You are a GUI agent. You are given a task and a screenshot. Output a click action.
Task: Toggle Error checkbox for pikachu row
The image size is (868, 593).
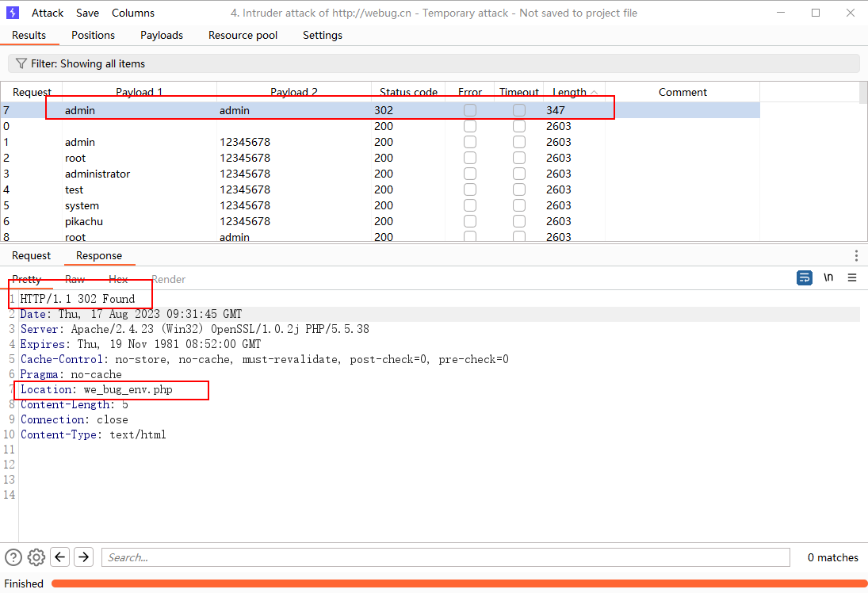tap(470, 221)
